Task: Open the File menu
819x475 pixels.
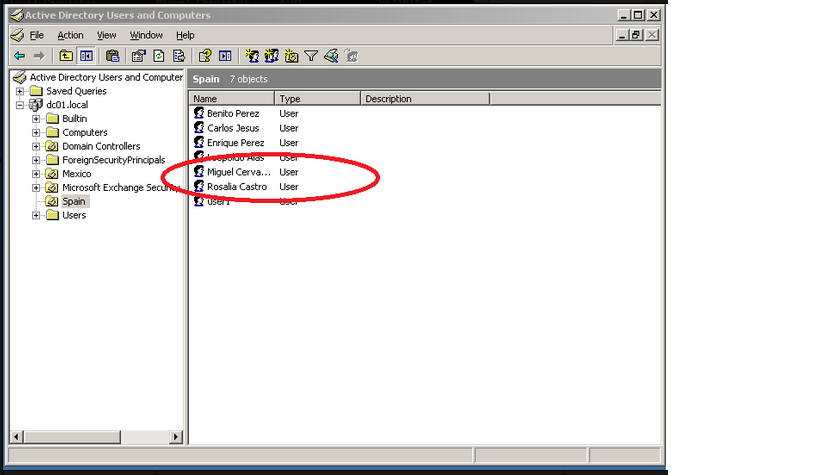Action: (37, 35)
